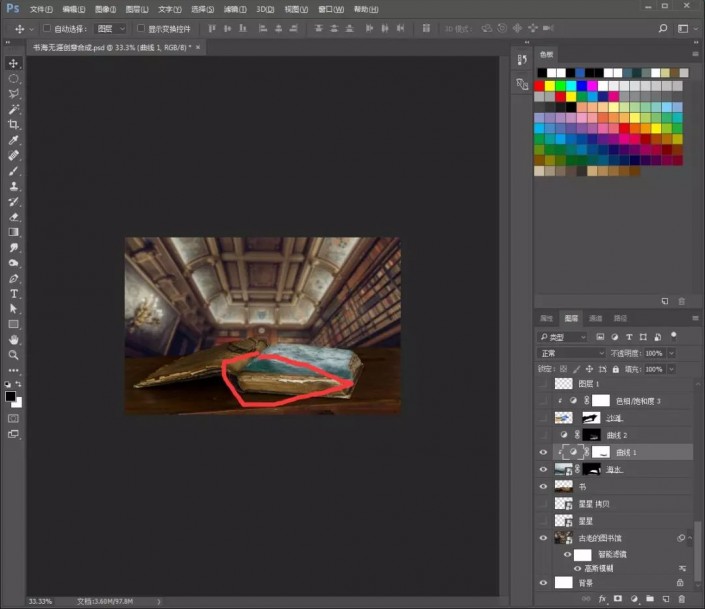The height and width of the screenshot is (609, 705).
Task: Open the extra tools ellipsis button
Action: [13, 371]
